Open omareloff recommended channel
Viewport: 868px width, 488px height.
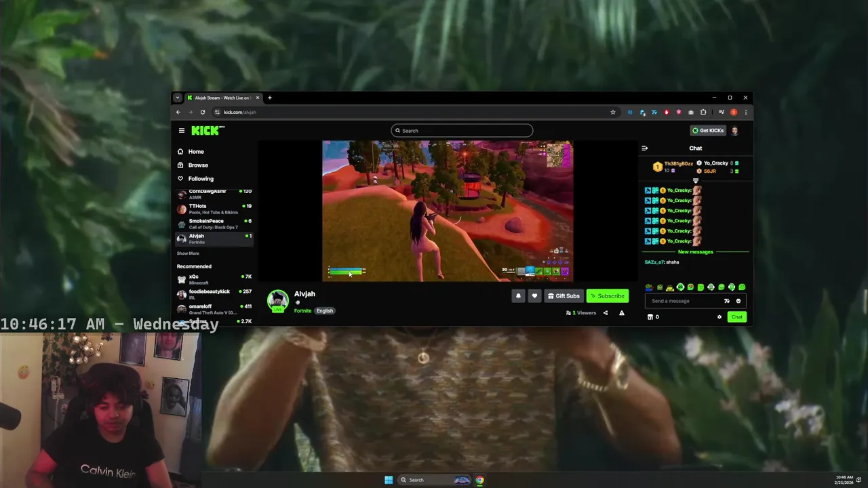coord(214,309)
